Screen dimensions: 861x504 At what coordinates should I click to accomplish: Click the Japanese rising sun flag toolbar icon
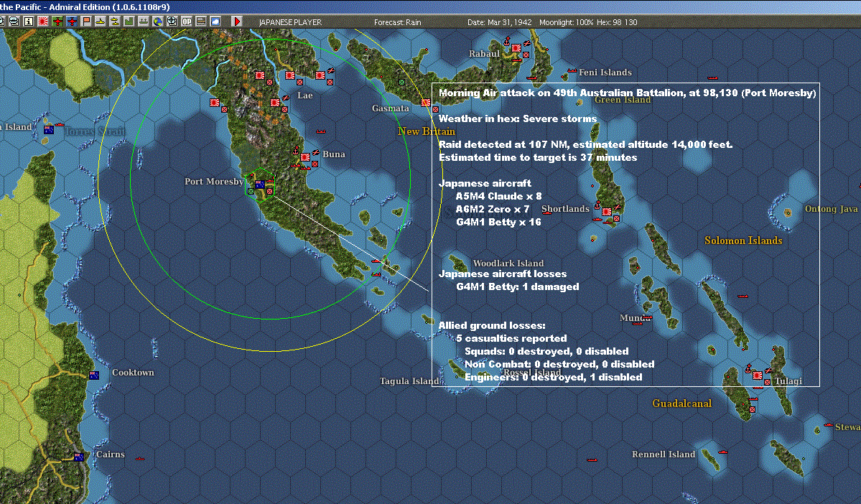pos(43,22)
